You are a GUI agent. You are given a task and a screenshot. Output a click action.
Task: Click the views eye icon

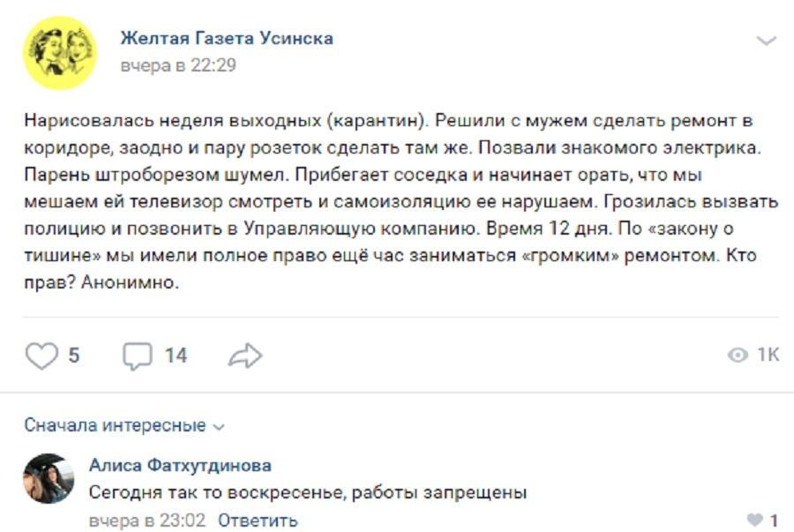pos(738,356)
